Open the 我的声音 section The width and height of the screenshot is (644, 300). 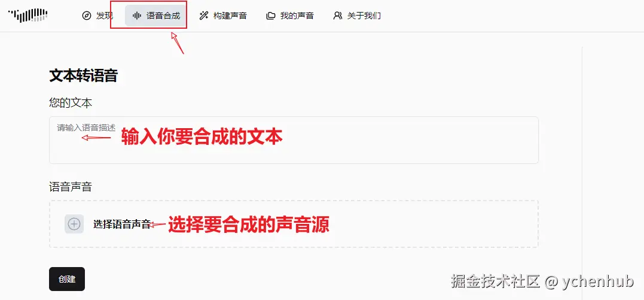(x=290, y=16)
